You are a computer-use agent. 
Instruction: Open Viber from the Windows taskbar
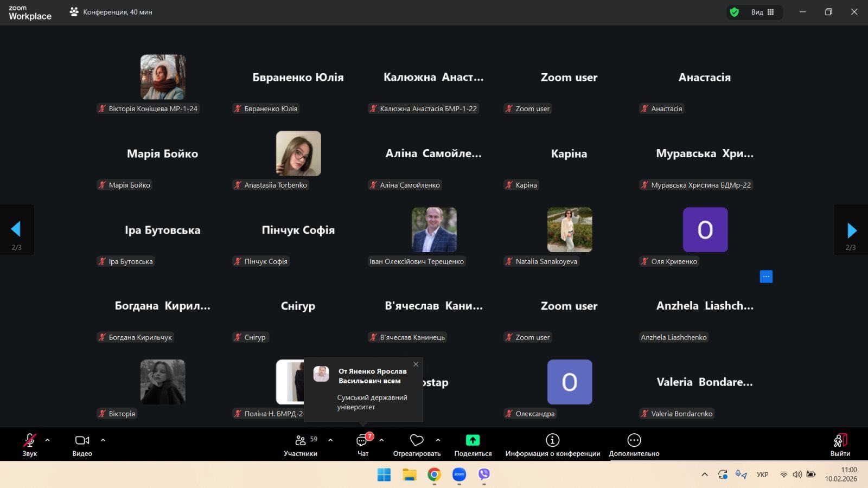coord(484,474)
